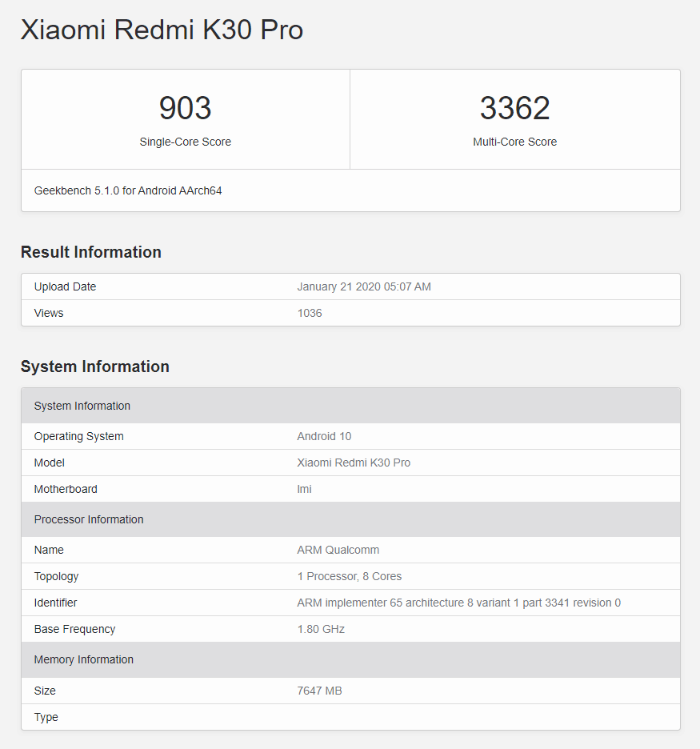This screenshot has height=749, width=700.
Task: Click the Result Information heading
Action: 91,252
